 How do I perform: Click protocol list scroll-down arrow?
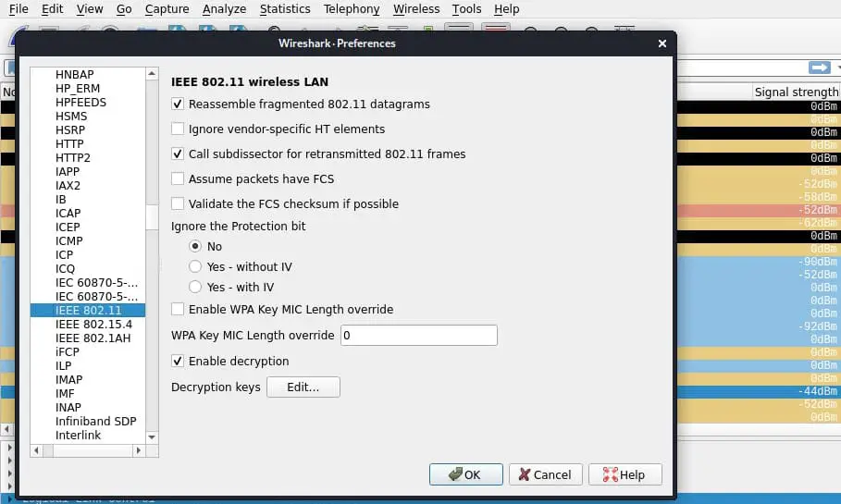click(x=152, y=437)
